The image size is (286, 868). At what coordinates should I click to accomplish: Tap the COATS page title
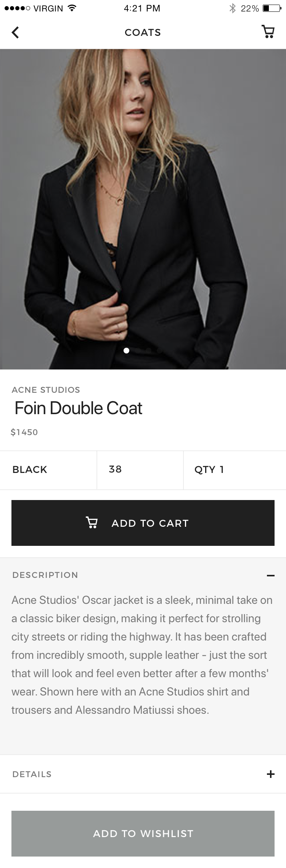tap(143, 32)
